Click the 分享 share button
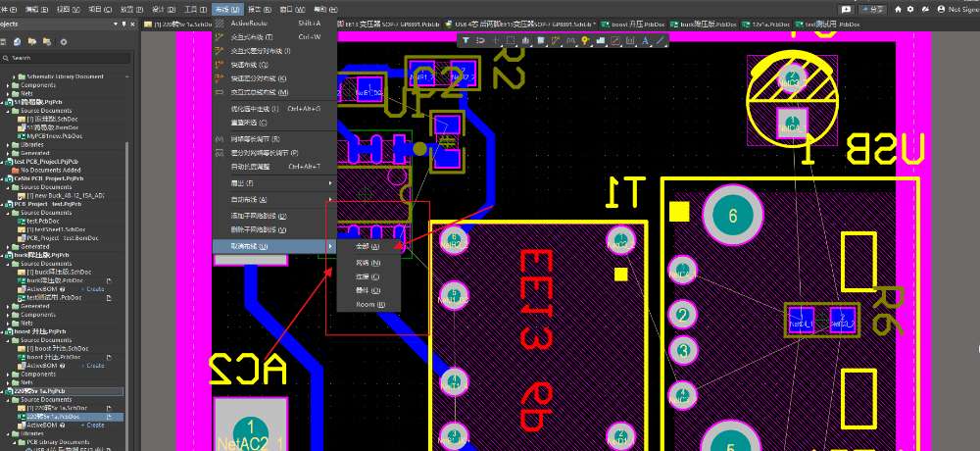 pyautogui.click(x=872, y=10)
